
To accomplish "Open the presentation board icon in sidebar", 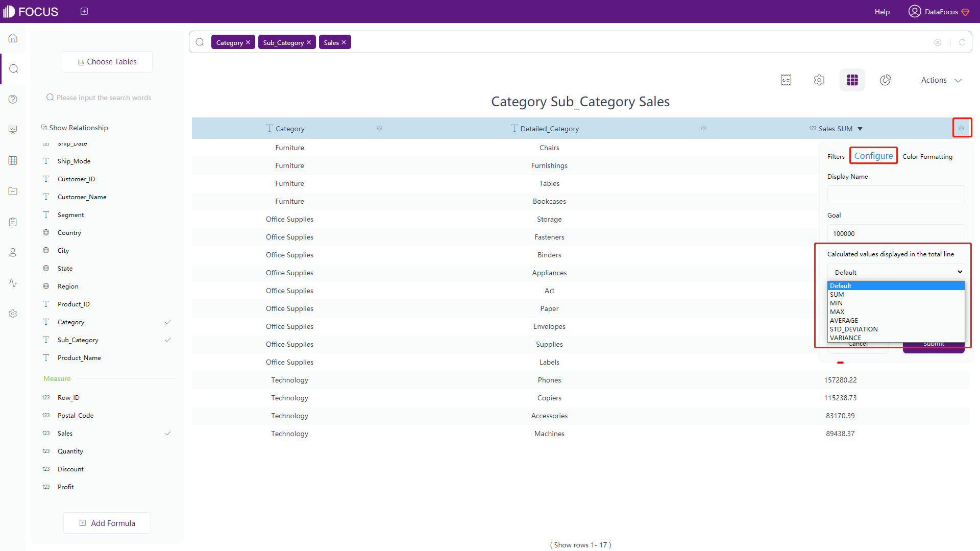I will click(x=13, y=130).
